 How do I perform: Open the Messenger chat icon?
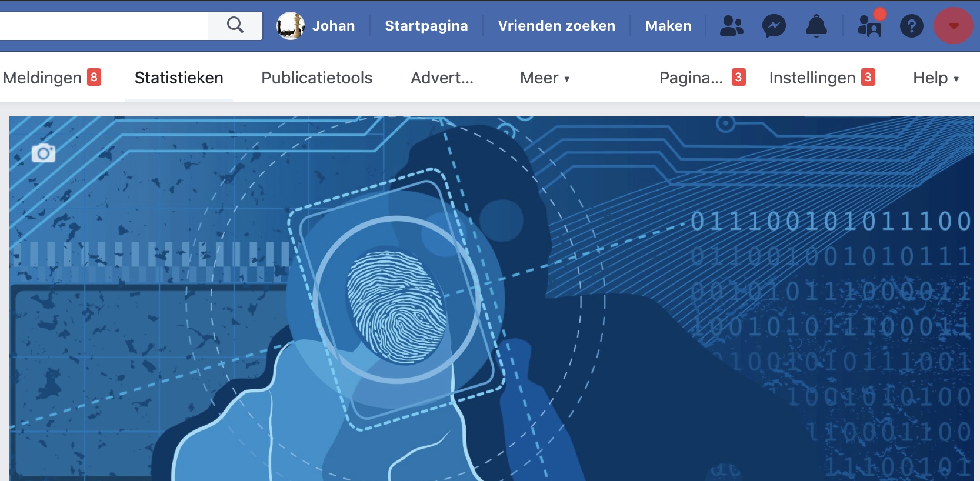[774, 26]
